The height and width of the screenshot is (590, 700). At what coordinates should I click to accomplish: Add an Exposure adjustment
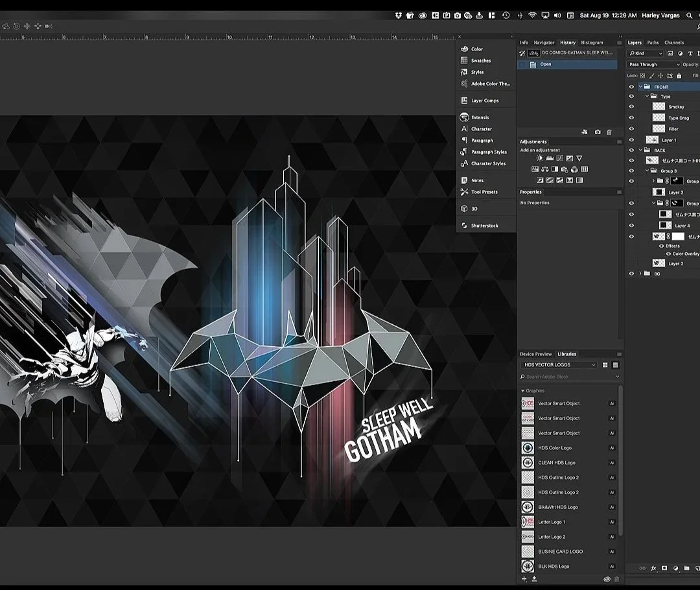point(570,158)
